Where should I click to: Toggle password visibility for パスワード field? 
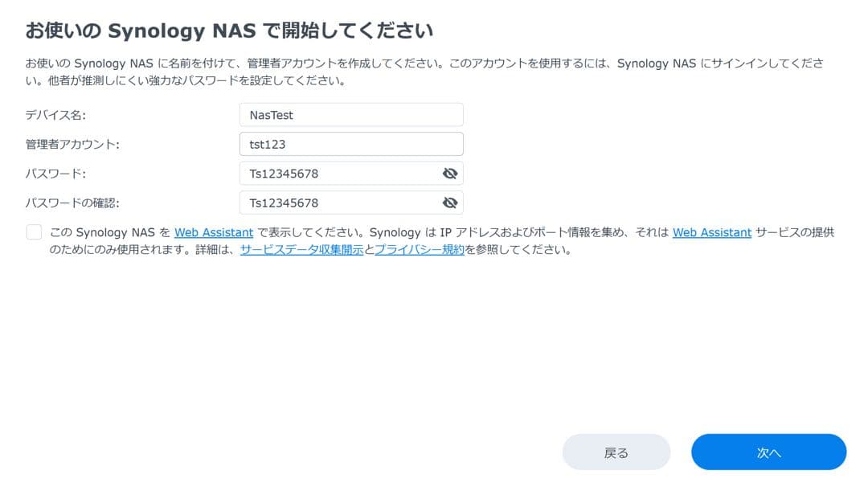450,173
